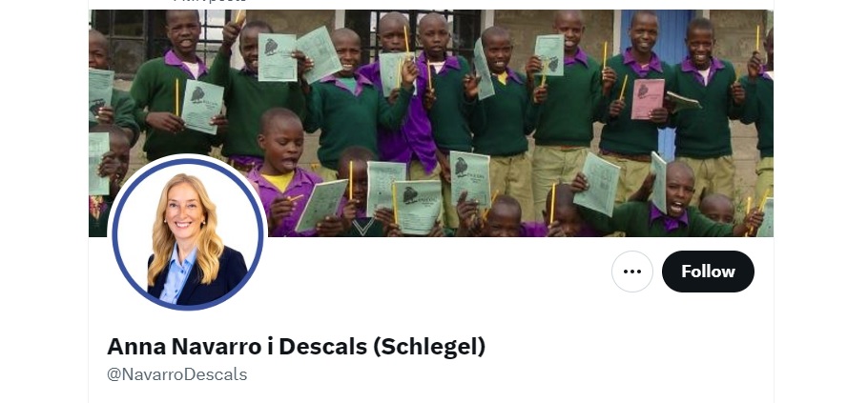Image resolution: width=868 pixels, height=403 pixels.
Task: Select the display name Anna Navarro i Descals (Schlegel)
Action: pyautogui.click(x=296, y=347)
